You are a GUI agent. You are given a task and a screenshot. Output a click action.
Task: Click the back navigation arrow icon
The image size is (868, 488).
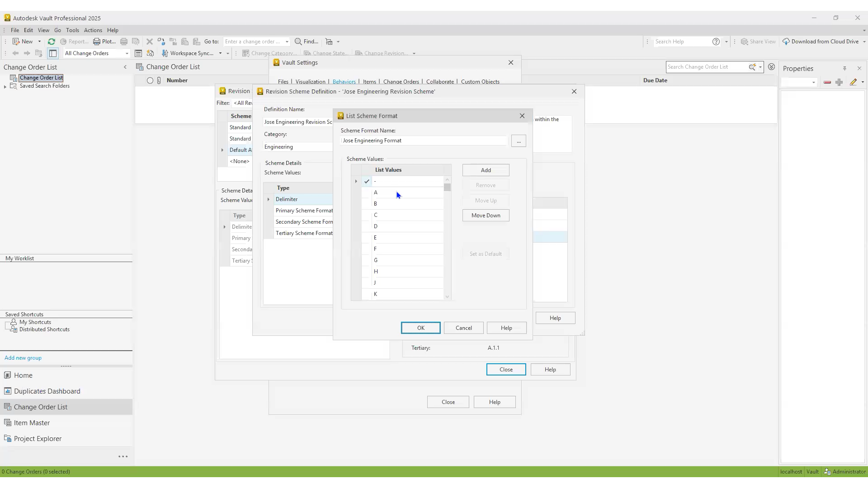tap(15, 53)
